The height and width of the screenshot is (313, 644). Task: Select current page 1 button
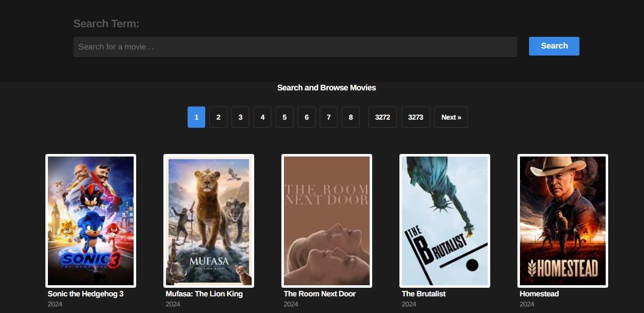coord(196,117)
